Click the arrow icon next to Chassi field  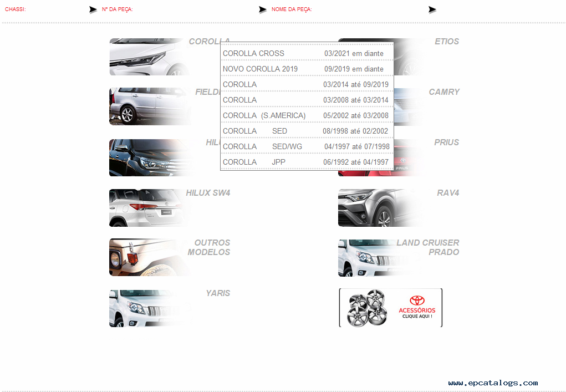[93, 9]
